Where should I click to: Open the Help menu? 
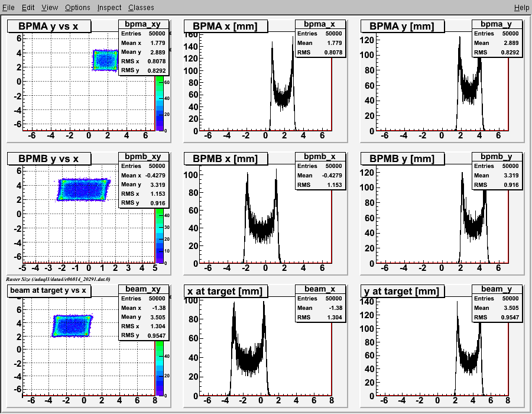[521, 7]
